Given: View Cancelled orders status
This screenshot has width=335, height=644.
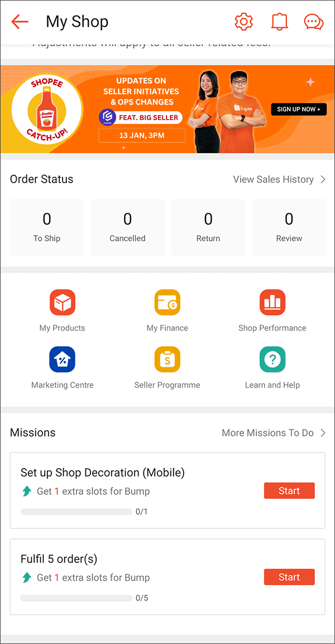Looking at the screenshot, I should (x=127, y=227).
